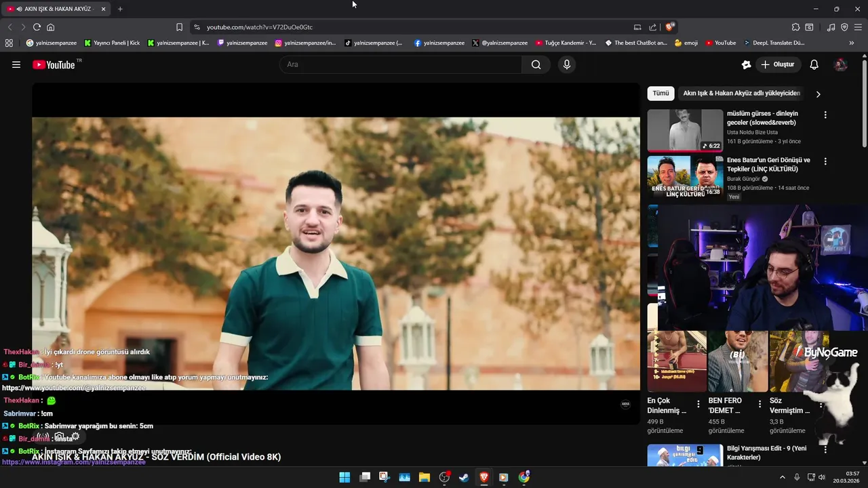Open the Enes Batur Linç Kültürü thumbnail

[x=685, y=177]
